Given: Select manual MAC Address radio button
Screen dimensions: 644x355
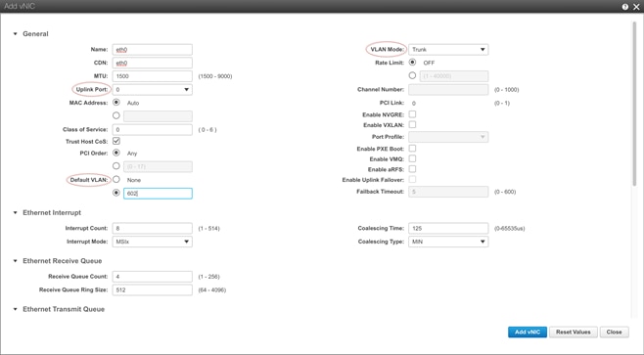Looking at the screenshot, I should (x=116, y=115).
